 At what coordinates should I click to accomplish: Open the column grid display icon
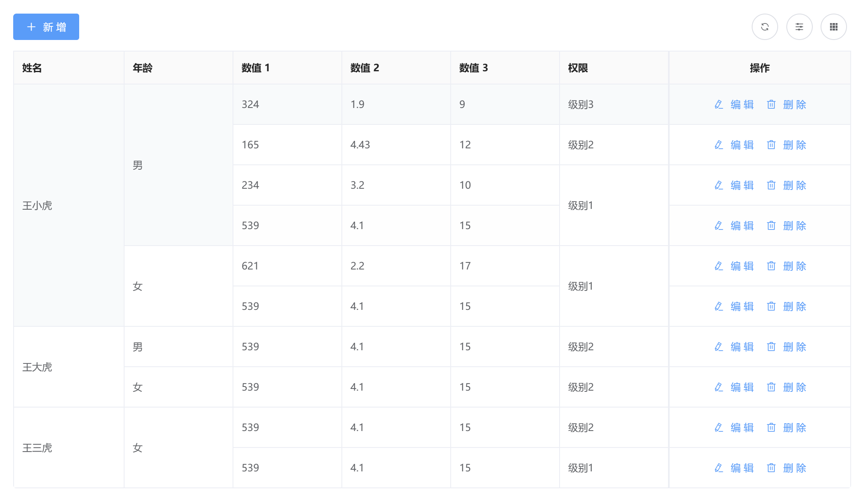(x=833, y=27)
